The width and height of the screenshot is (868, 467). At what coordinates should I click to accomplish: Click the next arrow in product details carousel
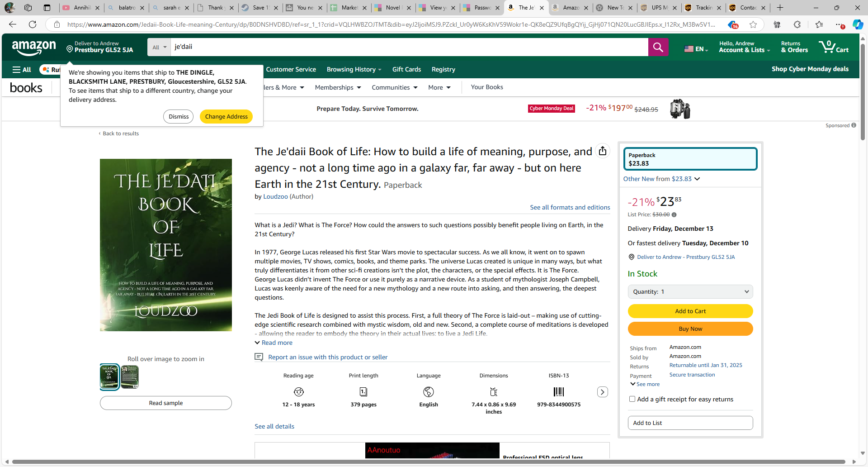[x=602, y=392]
